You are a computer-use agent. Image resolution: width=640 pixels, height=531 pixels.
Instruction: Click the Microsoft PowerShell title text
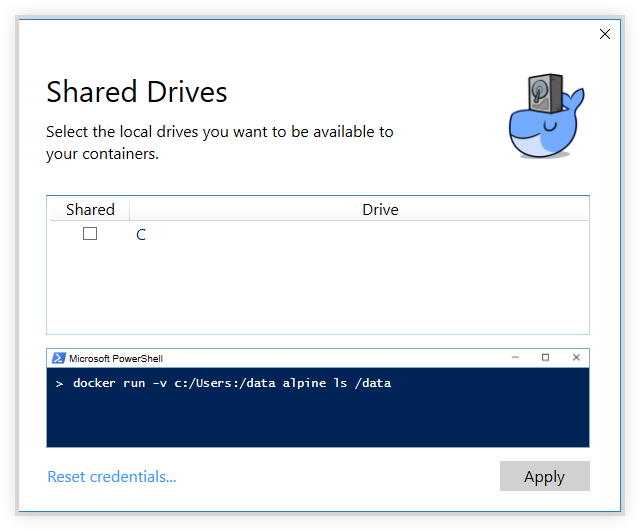[x=116, y=358]
